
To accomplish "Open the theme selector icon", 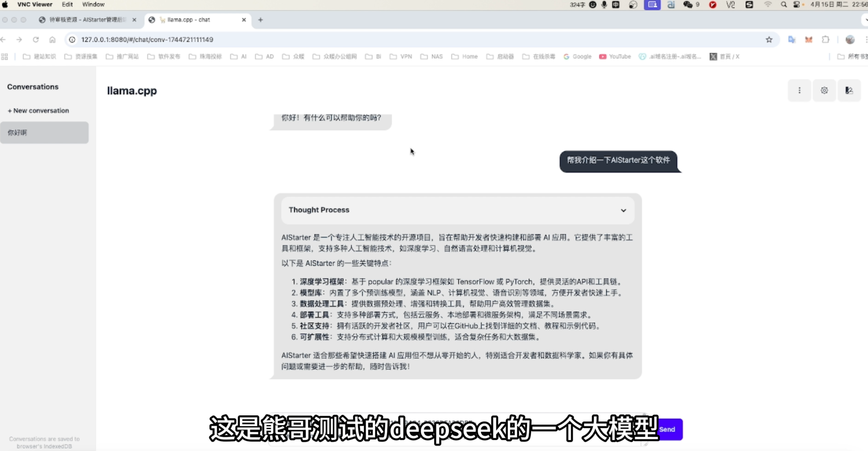I will click(x=849, y=91).
